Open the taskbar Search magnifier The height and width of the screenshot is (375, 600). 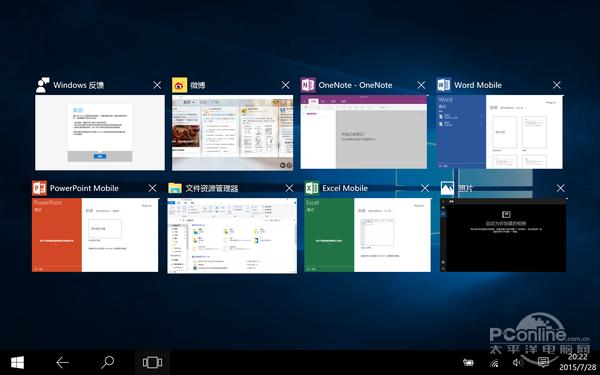[x=108, y=362]
